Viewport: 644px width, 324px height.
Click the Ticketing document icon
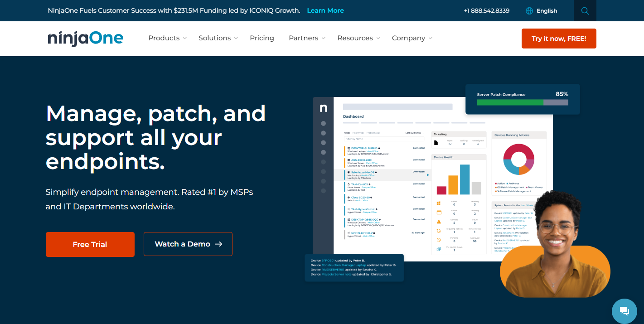click(x=436, y=143)
